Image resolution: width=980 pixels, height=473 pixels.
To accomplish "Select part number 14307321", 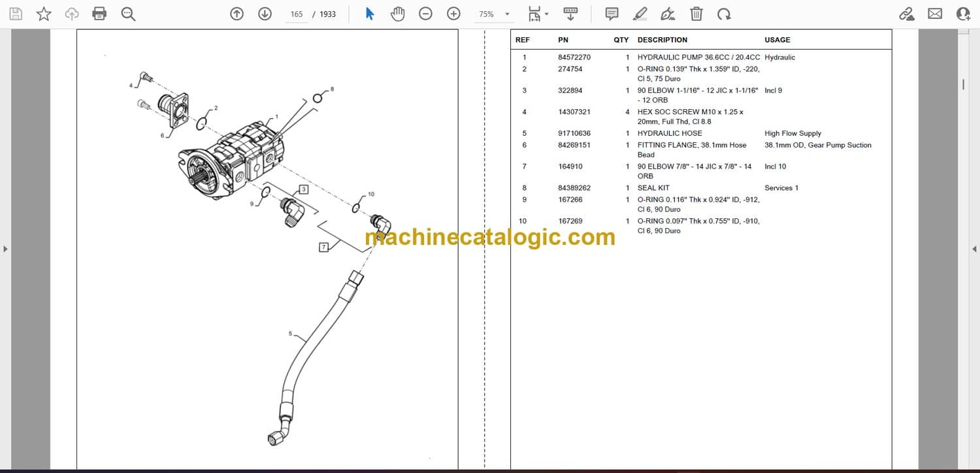I will (x=574, y=112).
